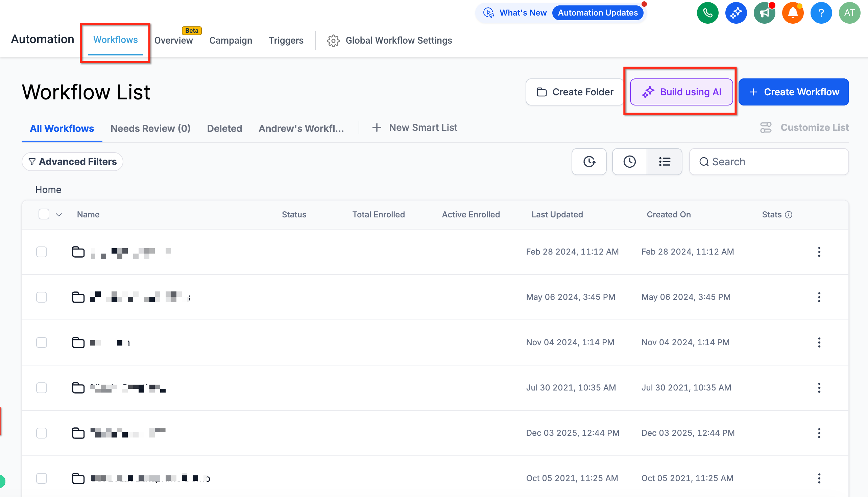The width and height of the screenshot is (868, 497).
Task: Open the folder icon in Nov 04 2024 row
Action: pyautogui.click(x=78, y=342)
